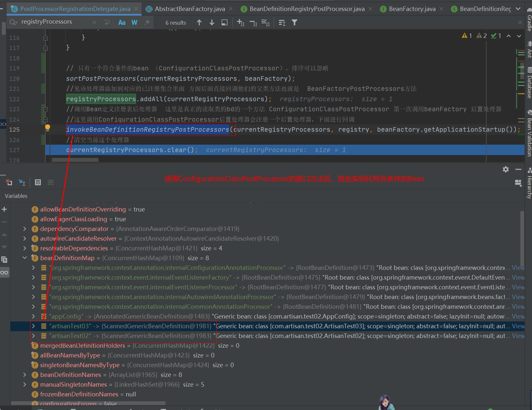
Task: Expand resolvableDependencies variable node
Action: coord(25,248)
